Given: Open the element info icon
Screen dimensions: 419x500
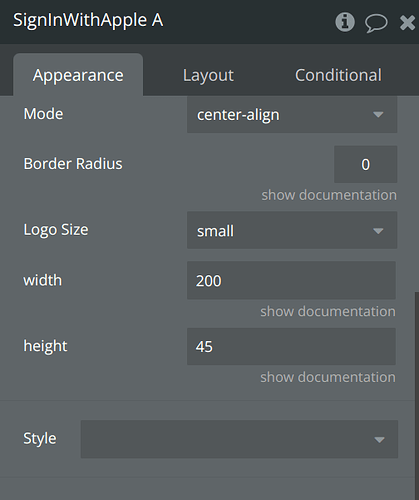Looking at the screenshot, I should pos(345,22).
